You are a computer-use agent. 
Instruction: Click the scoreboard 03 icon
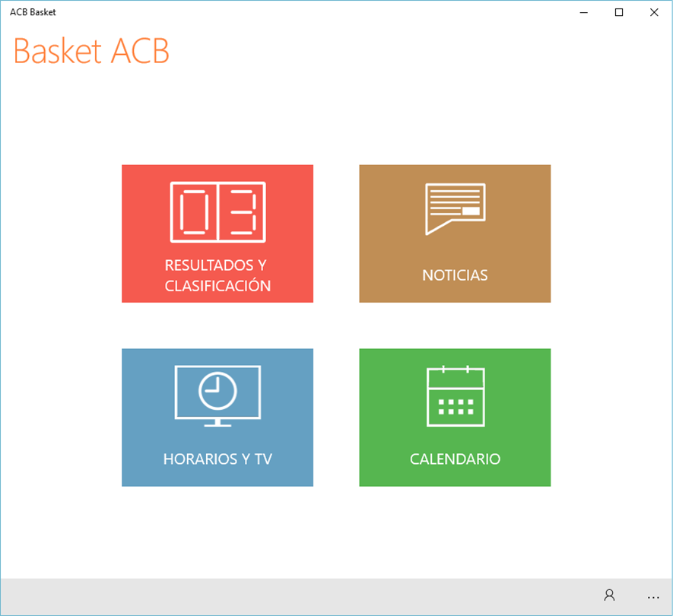217,212
